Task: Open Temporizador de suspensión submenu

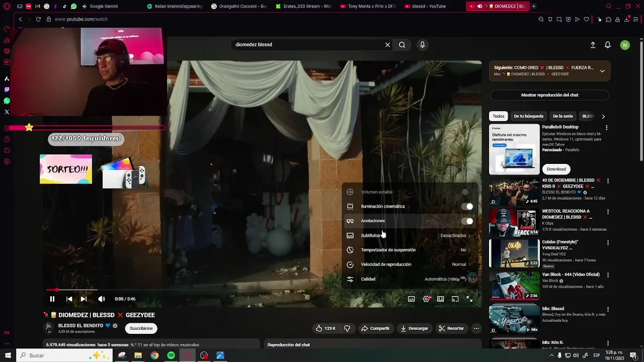Action: point(410,250)
